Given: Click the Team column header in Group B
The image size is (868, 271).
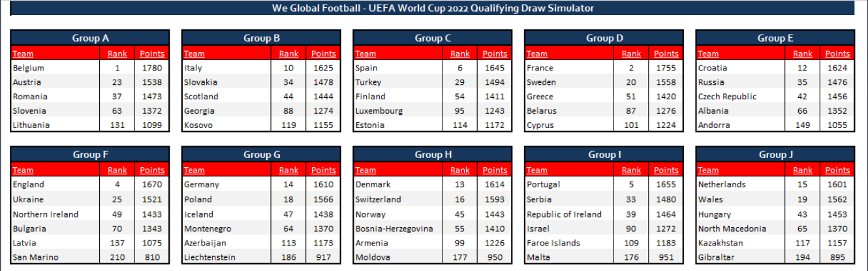Looking at the screenshot, I should tap(194, 54).
